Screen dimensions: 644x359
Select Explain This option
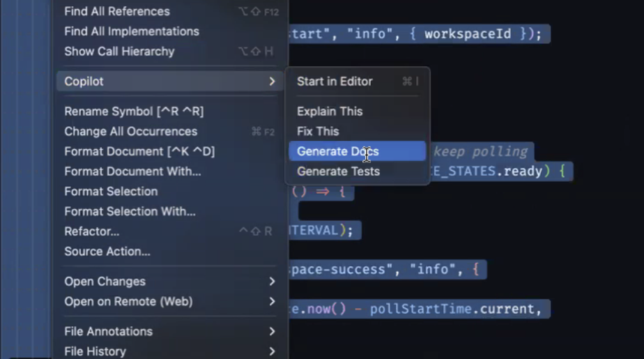pyautogui.click(x=330, y=112)
